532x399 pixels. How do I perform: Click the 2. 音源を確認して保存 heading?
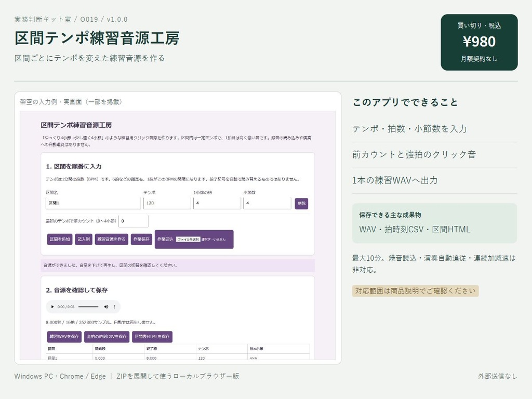[x=77, y=290]
